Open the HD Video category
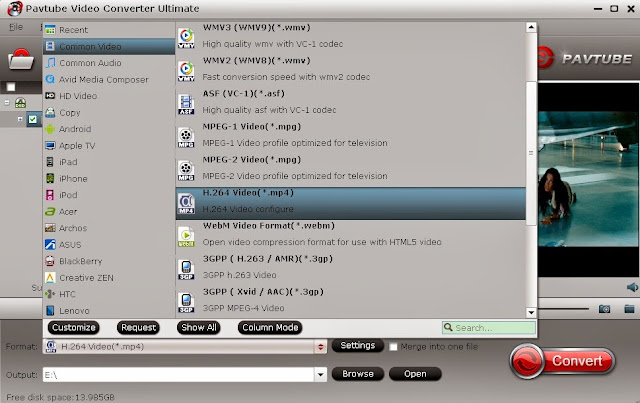 coord(109,96)
